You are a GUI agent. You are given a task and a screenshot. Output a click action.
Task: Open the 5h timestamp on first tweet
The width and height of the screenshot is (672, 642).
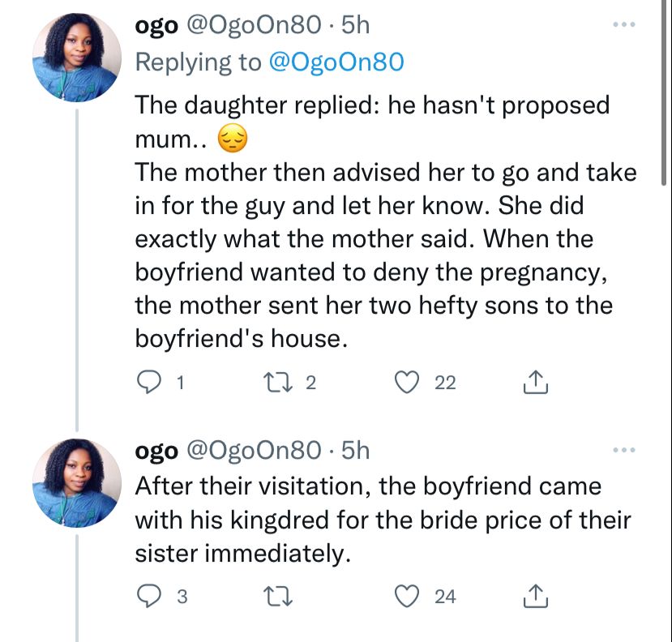(x=356, y=26)
